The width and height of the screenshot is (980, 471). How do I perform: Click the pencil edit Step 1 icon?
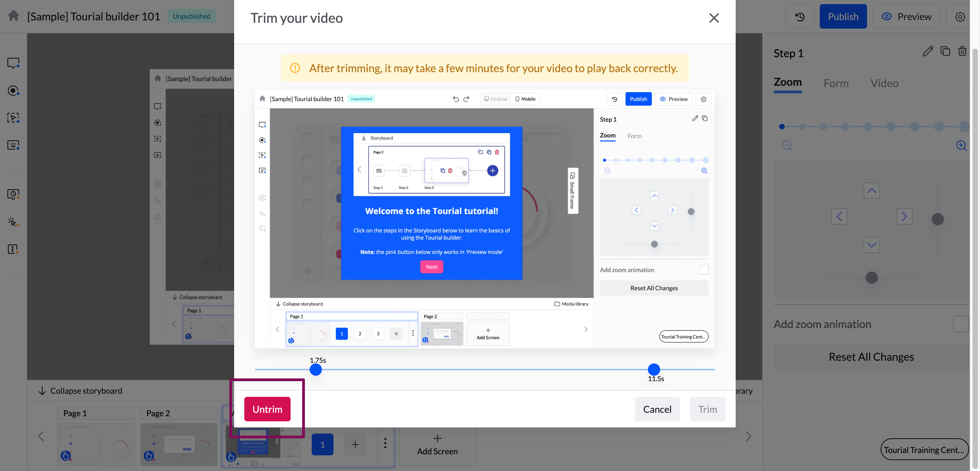tap(928, 51)
